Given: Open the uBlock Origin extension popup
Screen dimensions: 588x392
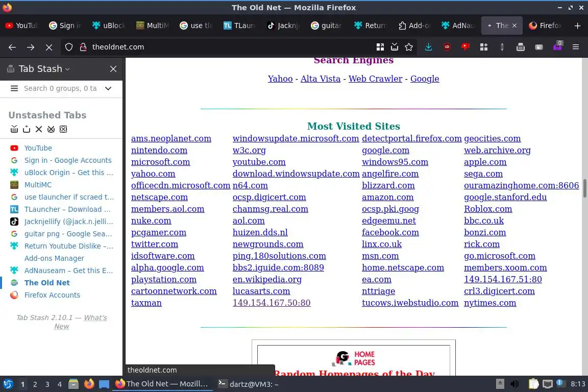Looking at the screenshot, I should tap(447, 47).
